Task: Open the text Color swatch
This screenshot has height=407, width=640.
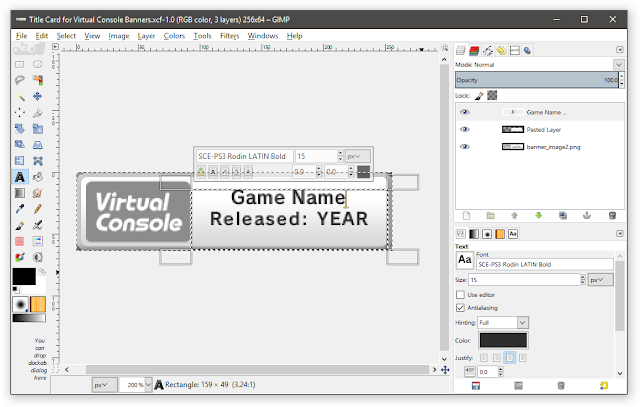Action: (503, 340)
